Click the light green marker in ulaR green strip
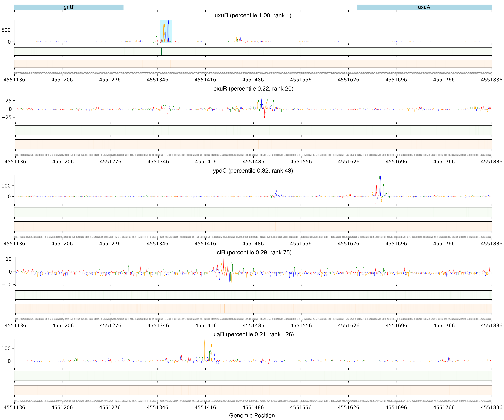The width and height of the screenshot is (504, 420). coord(204,376)
